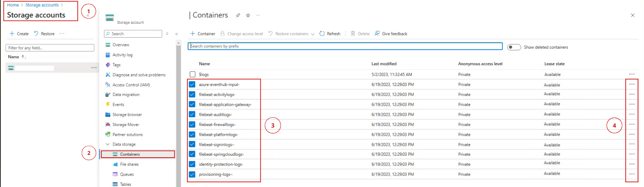The width and height of the screenshot is (644, 187).
Task: Click Storage accounts breadcrumb link
Action: (42, 5)
